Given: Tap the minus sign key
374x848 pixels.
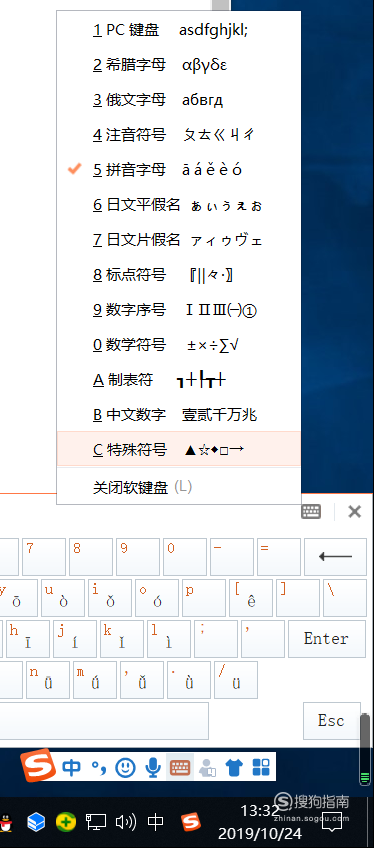Looking at the screenshot, I should [232, 556].
